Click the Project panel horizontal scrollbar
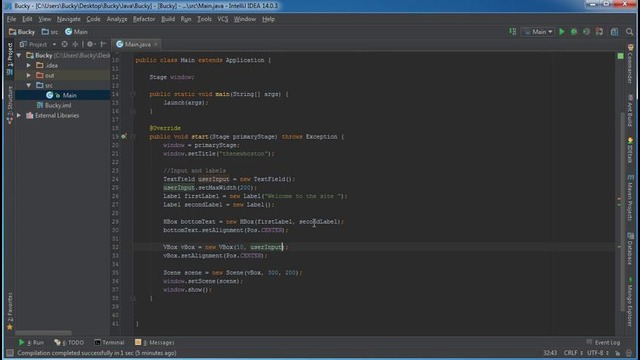This screenshot has height=360, width=640. [43, 333]
